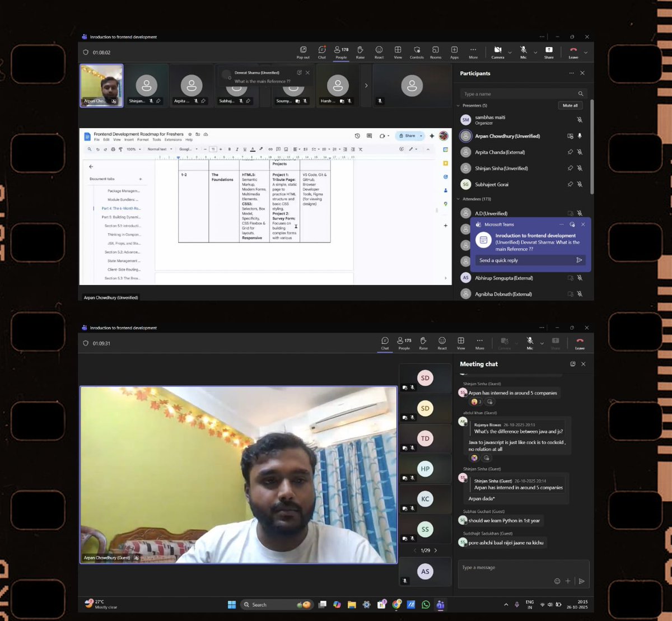Open Format menu in shared Google Doc
672x621 pixels.
[x=143, y=139]
